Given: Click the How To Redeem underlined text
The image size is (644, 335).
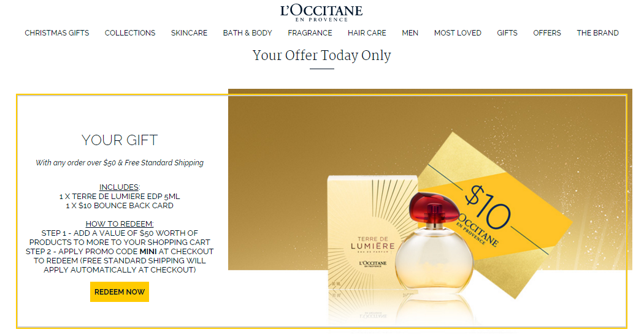Looking at the screenshot, I should pos(120,224).
